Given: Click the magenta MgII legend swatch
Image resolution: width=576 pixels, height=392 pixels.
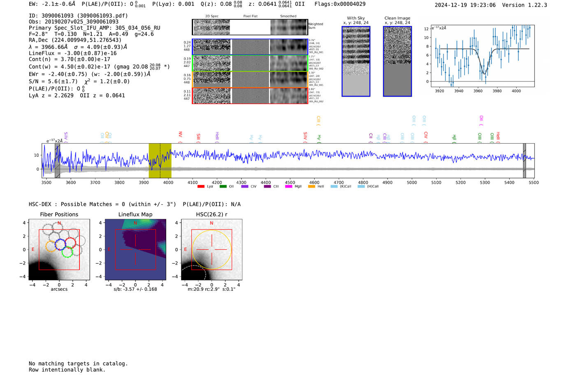Looking at the screenshot, I should click(288, 187).
